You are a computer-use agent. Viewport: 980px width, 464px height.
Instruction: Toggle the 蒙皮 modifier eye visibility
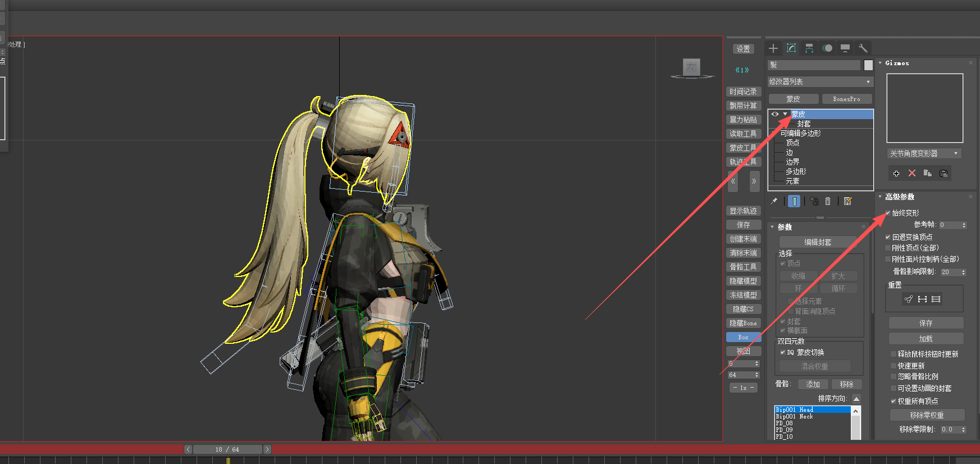pyautogui.click(x=775, y=114)
